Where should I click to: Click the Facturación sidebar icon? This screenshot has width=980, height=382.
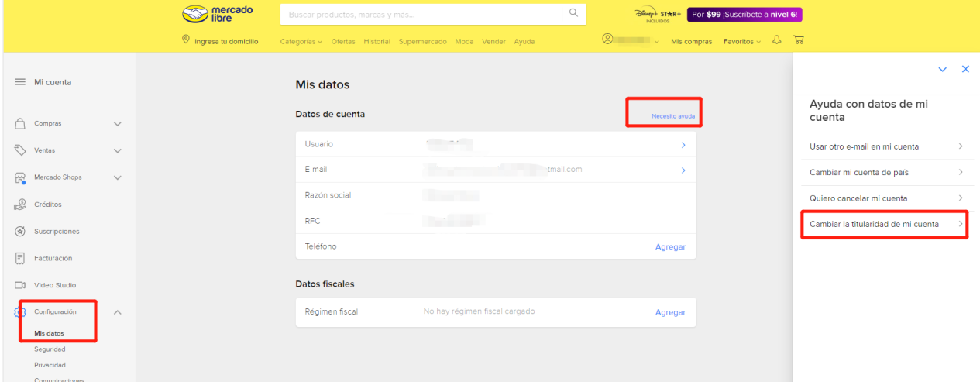(x=20, y=258)
